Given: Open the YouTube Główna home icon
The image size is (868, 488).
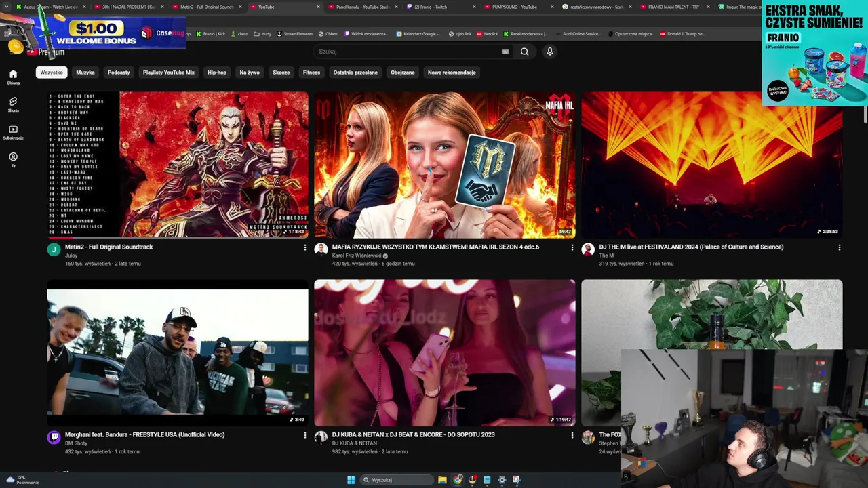Looking at the screenshot, I should 13,77.
